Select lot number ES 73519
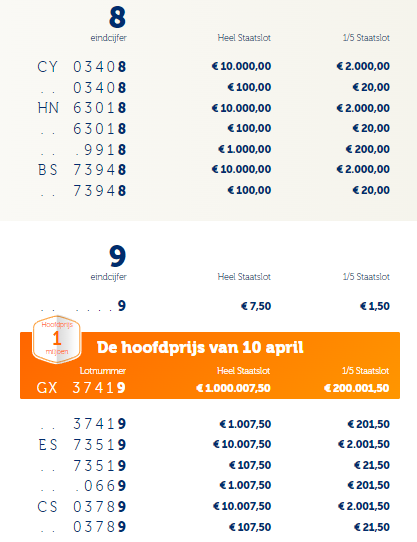The height and width of the screenshot is (542, 417). (x=82, y=445)
